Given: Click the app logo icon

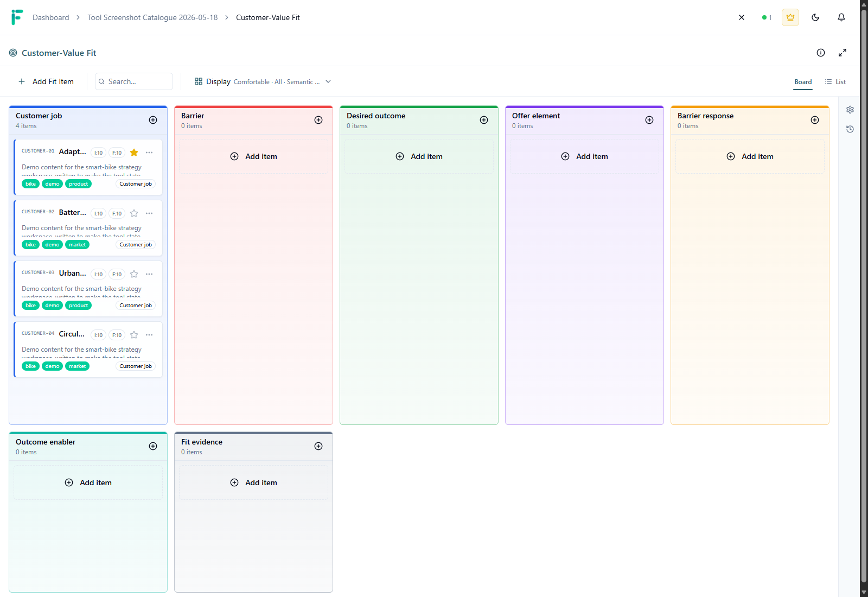Looking at the screenshot, I should 17,17.
